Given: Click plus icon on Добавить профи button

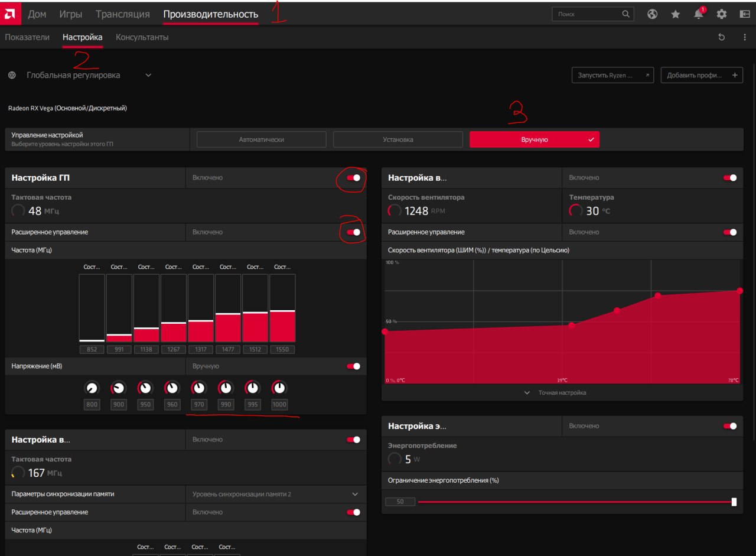Looking at the screenshot, I should [735, 75].
